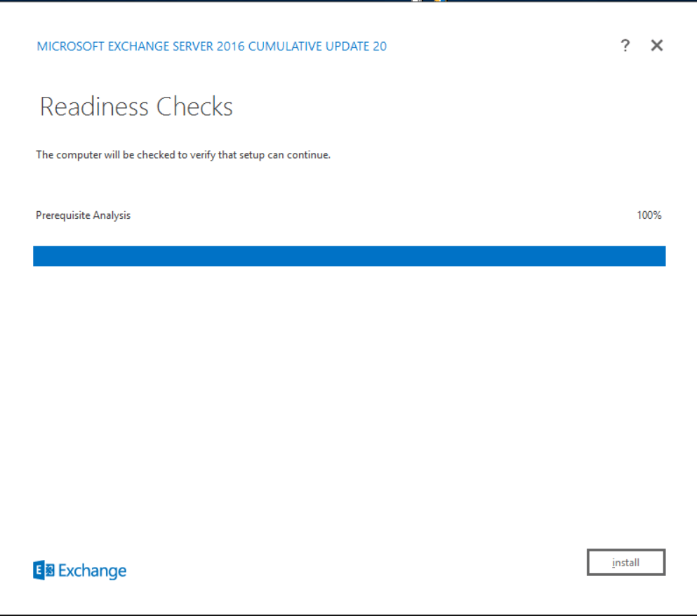This screenshot has width=697, height=616.
Task: Close the Exchange setup wizard
Action: 656,46
